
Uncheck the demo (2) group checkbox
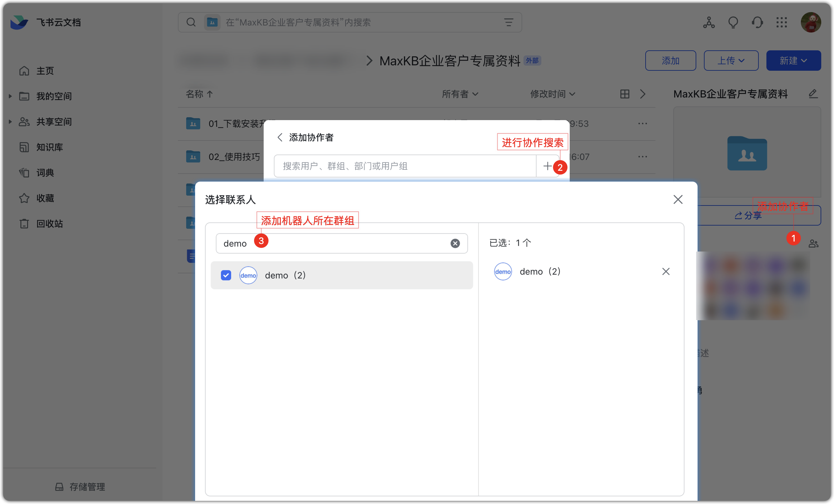coord(226,275)
